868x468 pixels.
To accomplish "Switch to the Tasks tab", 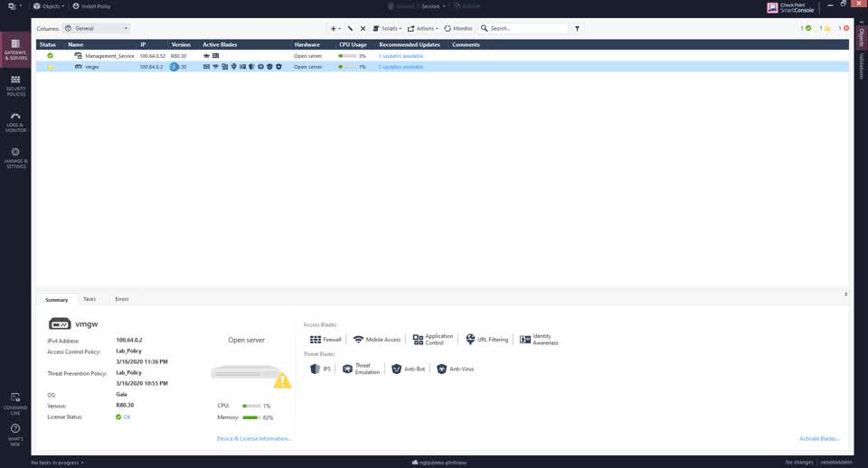I will coord(90,299).
